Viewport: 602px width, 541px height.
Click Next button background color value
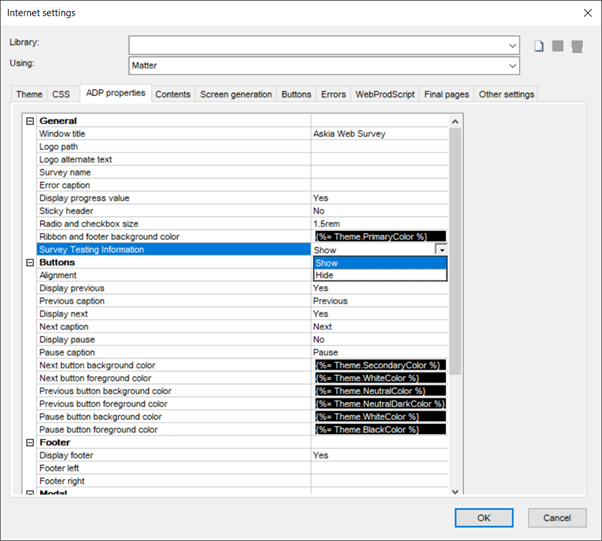[380, 365]
